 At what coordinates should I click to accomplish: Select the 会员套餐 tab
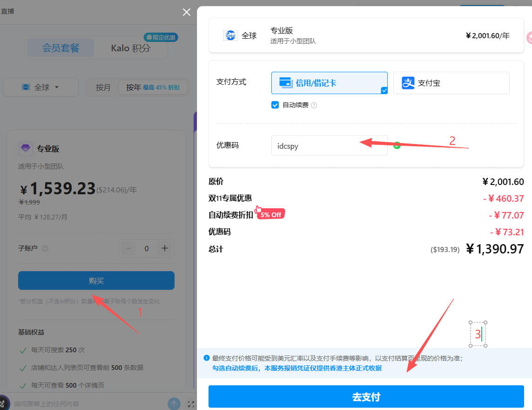click(61, 48)
